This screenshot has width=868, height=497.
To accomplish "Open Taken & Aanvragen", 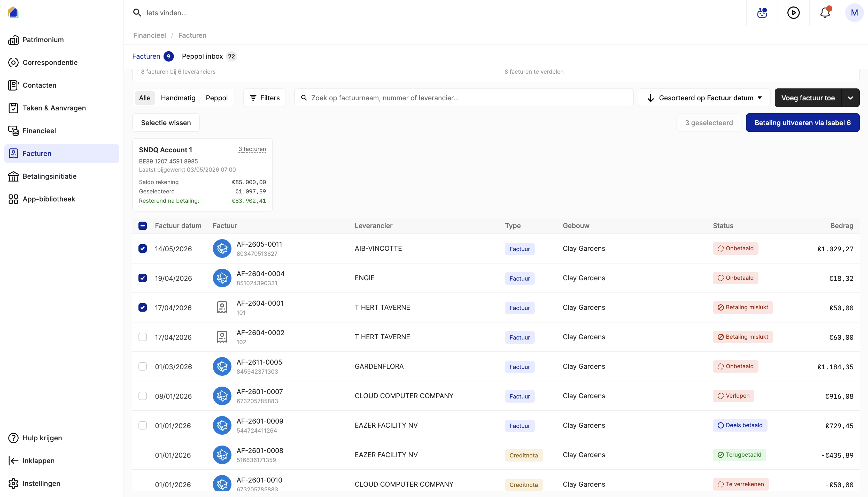I will click(x=62, y=108).
